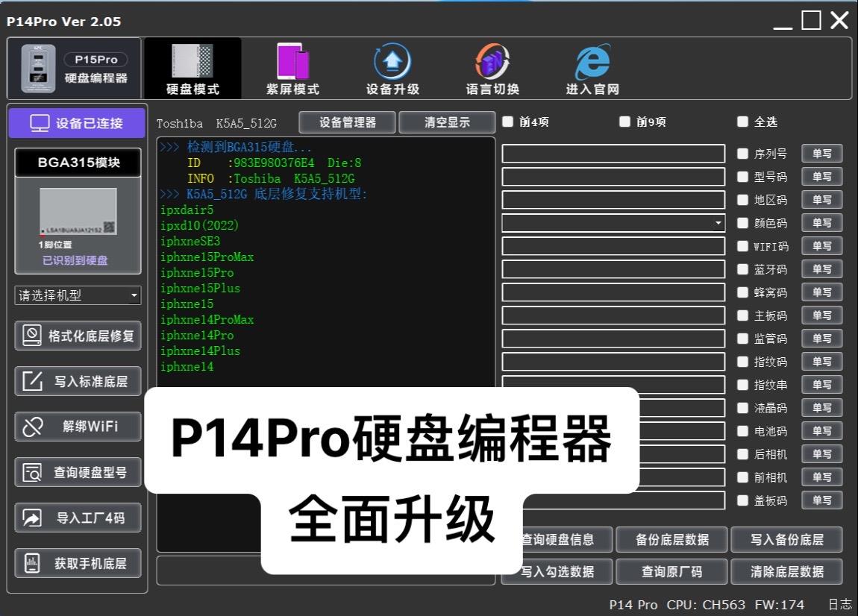This screenshot has width=858, height=616.
Task: Check the 电池码 battery code checkbox
Action: (x=742, y=431)
